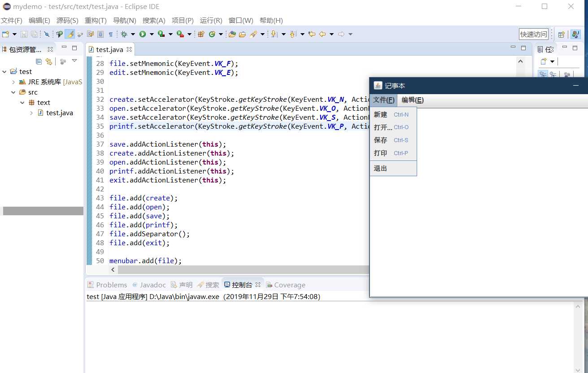Click the Debug bug icon
Image resolution: width=588 pixels, height=373 pixels.
124,34
